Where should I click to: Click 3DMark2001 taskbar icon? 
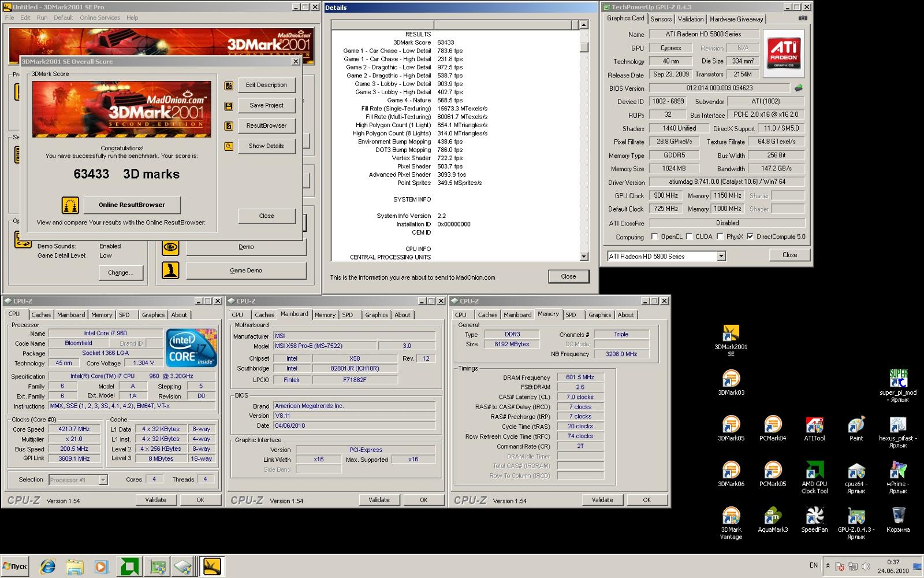click(x=211, y=566)
